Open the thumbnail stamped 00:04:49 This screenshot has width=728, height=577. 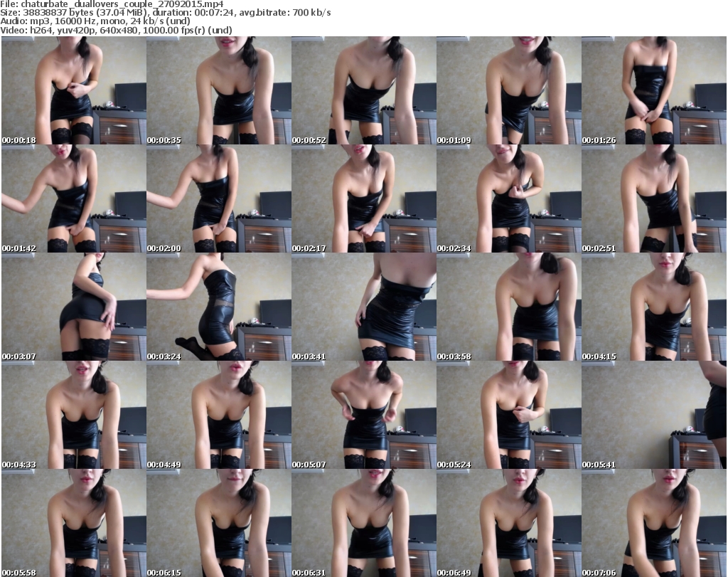click(219, 415)
